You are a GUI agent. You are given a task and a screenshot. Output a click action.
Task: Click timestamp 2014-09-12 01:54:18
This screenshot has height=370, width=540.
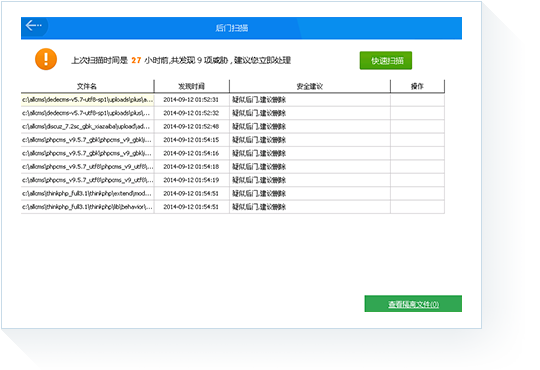[191, 167]
